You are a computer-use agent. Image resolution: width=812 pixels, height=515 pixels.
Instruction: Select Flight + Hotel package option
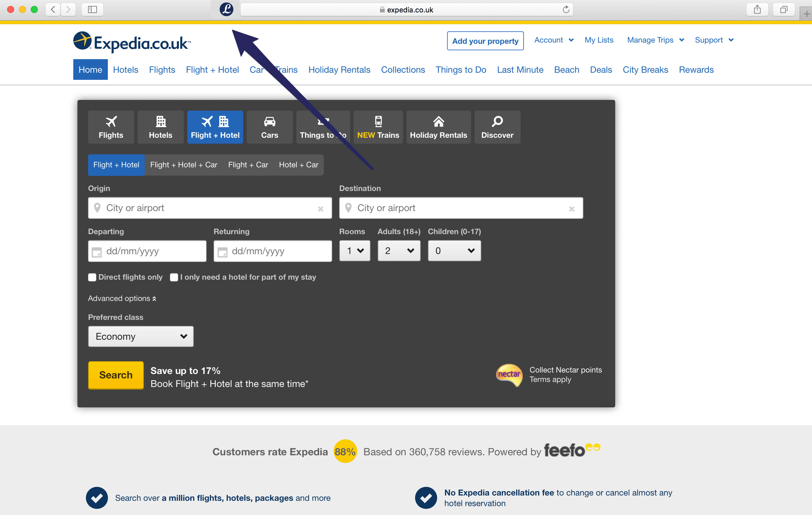point(116,165)
